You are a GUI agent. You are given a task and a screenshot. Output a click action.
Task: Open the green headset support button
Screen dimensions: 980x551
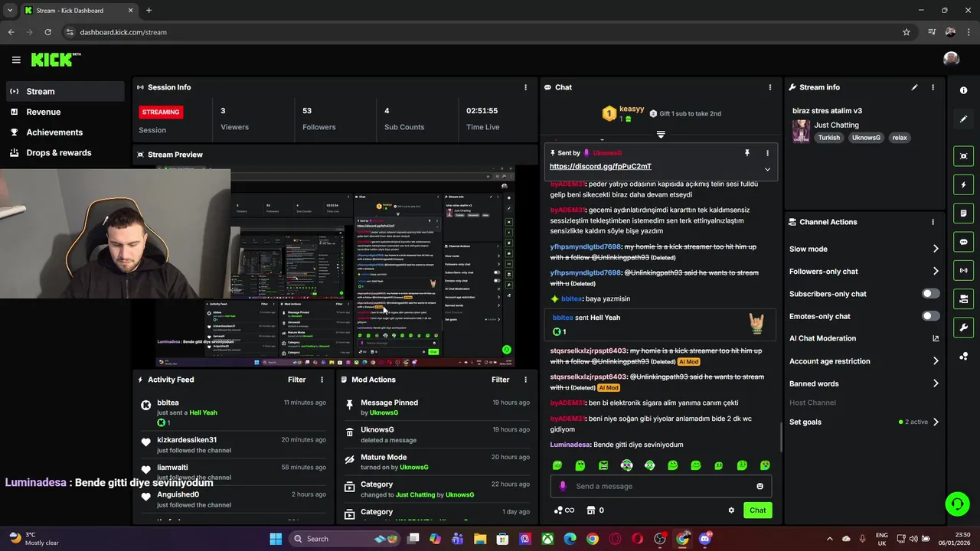(x=957, y=504)
